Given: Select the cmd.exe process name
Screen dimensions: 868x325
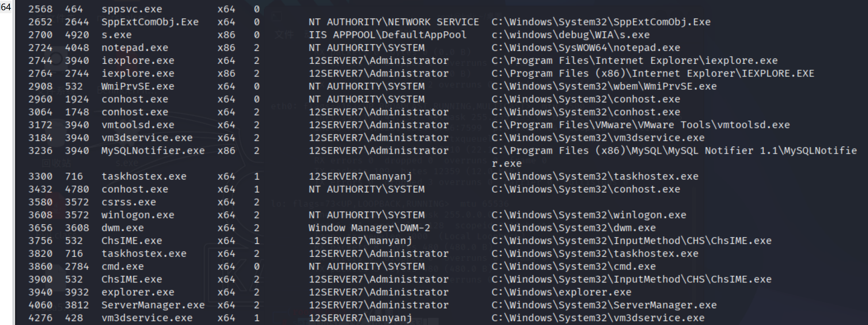Looking at the screenshot, I should tap(122, 267).
